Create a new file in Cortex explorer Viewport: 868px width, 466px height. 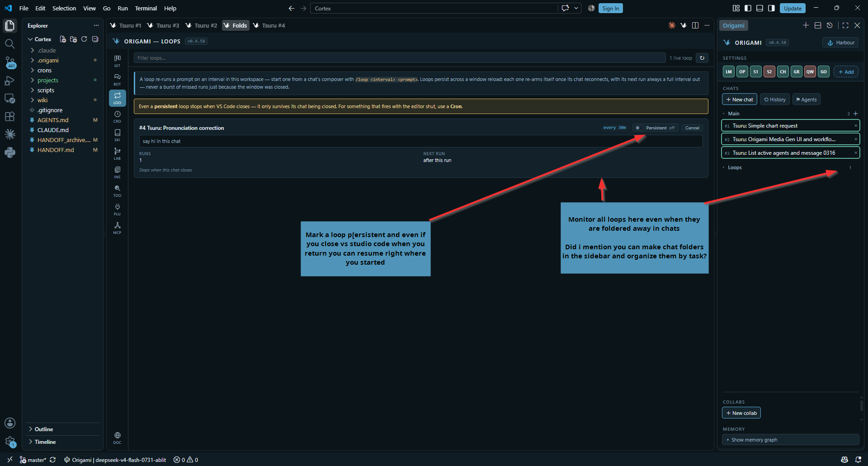click(63, 39)
